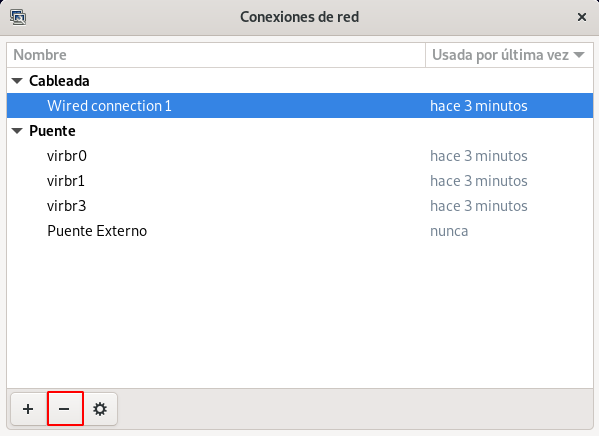Select the Wired connection 1 entry
The image size is (599, 436).
[x=300, y=105]
